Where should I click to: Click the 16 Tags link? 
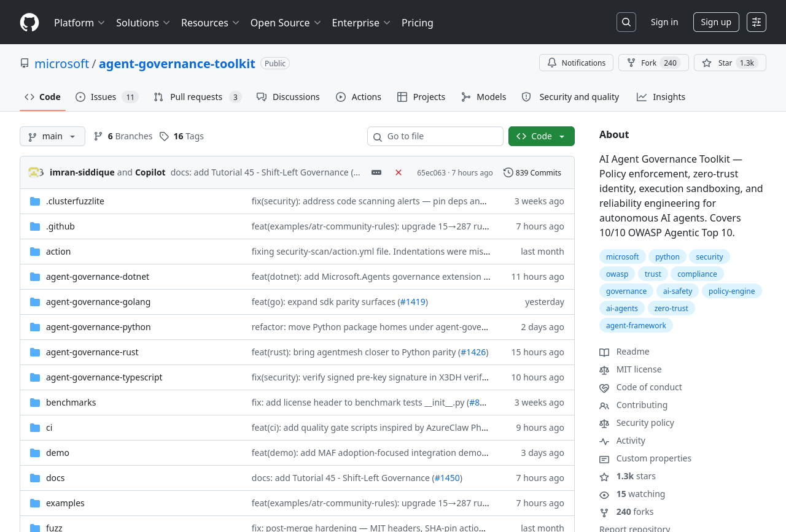[182, 136]
